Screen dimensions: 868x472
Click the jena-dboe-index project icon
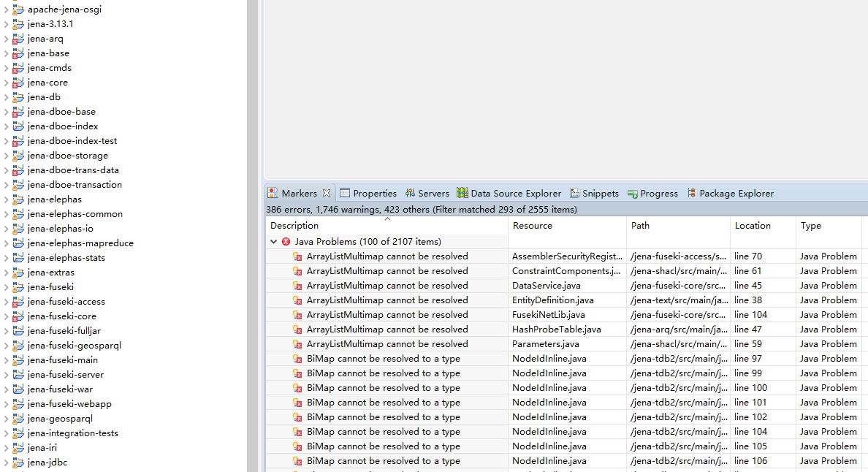point(18,126)
